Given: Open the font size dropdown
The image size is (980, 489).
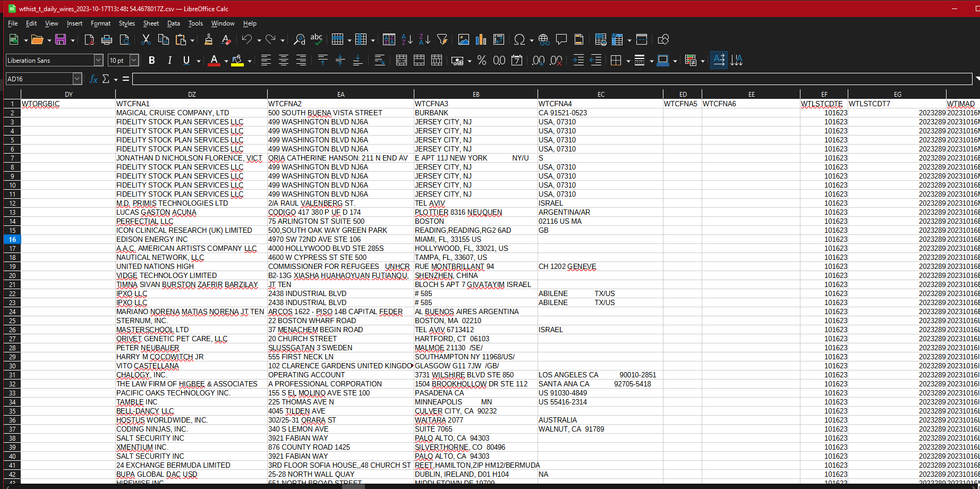Looking at the screenshot, I should (x=134, y=60).
